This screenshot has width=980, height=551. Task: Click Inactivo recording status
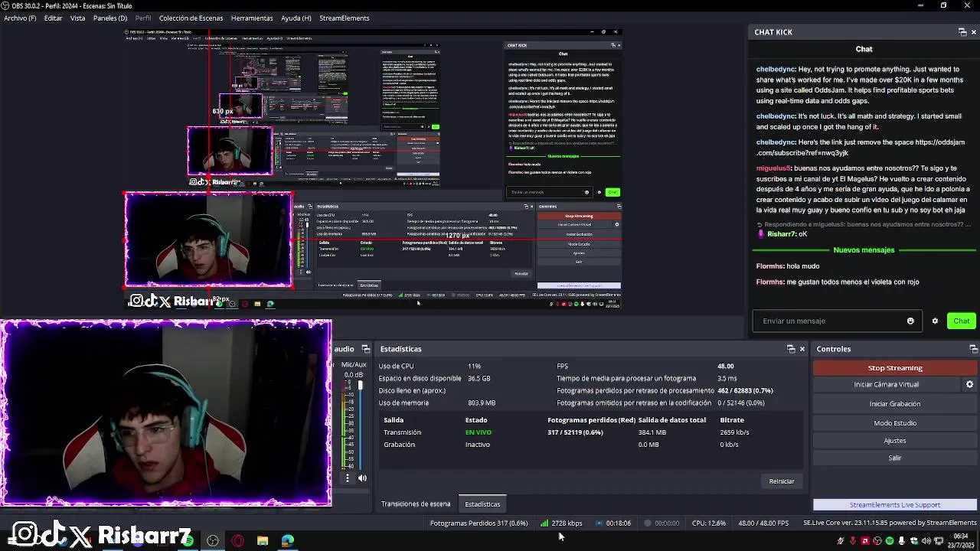(478, 445)
